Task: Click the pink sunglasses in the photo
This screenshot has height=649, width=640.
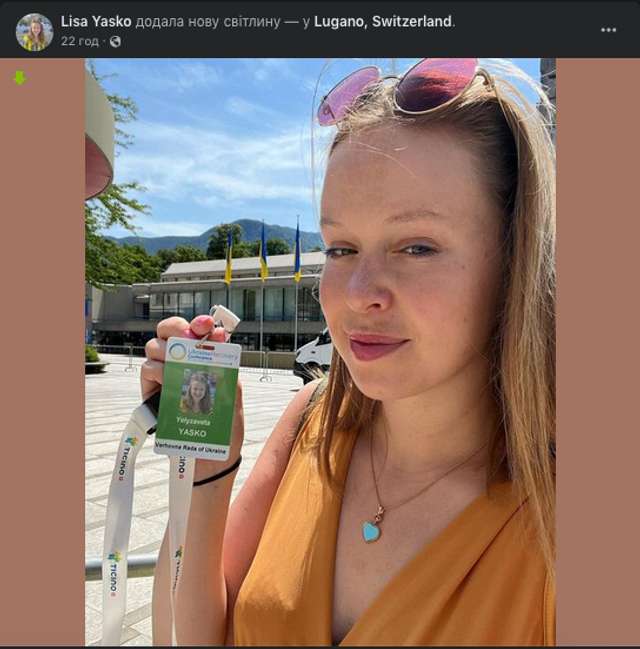Action: [400, 90]
